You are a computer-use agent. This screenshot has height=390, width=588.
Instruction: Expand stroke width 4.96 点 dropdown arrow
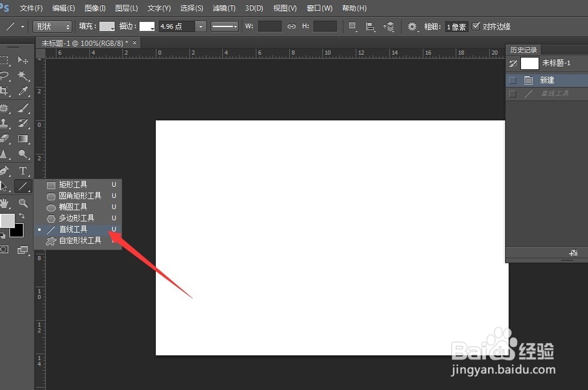coord(201,26)
